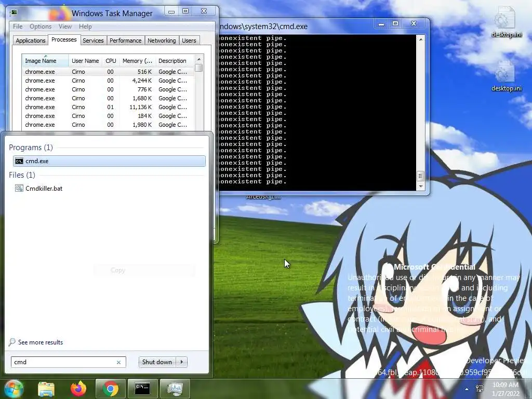This screenshot has width=532, height=399.
Task: Maximize the cmd.exe window
Action: (x=395, y=24)
